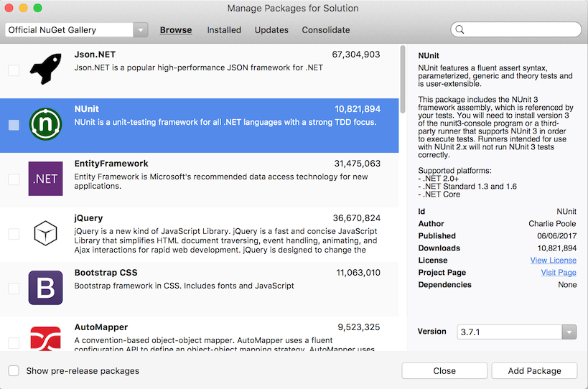Click the Bootstrap framework in CSS description

[x=184, y=286]
